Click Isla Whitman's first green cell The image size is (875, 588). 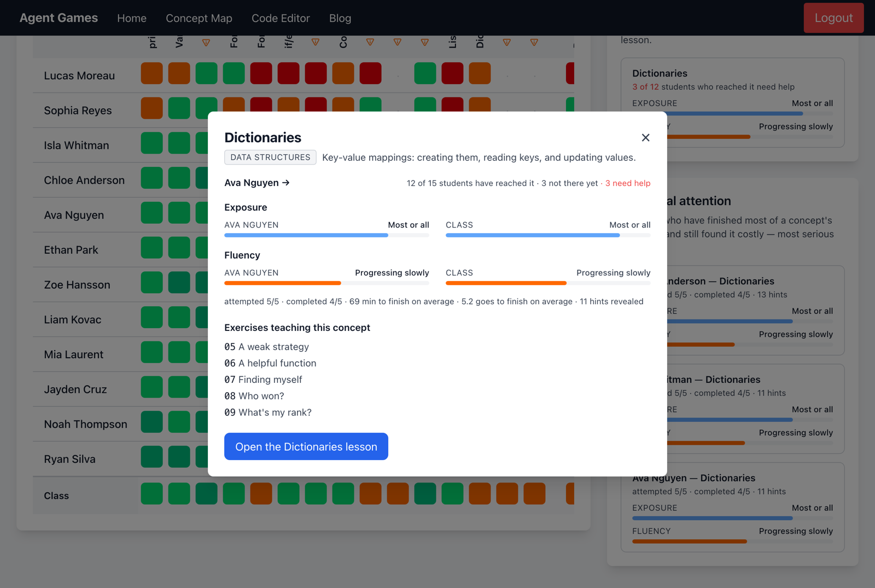pyautogui.click(x=151, y=143)
